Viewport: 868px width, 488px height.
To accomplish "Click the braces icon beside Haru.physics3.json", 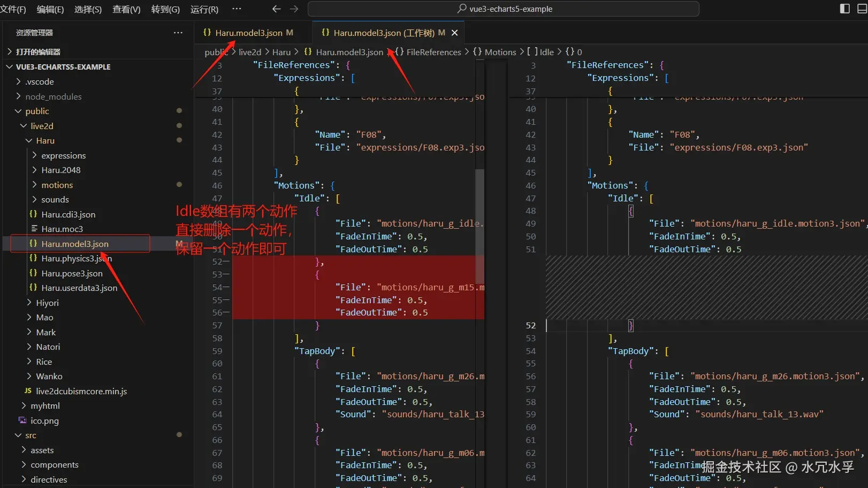I will (33, 258).
